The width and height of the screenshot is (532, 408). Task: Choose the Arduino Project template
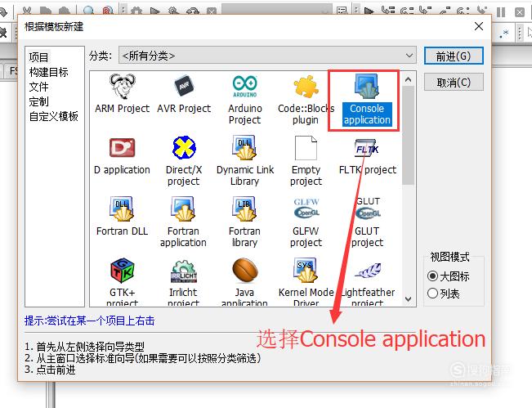coord(244,100)
